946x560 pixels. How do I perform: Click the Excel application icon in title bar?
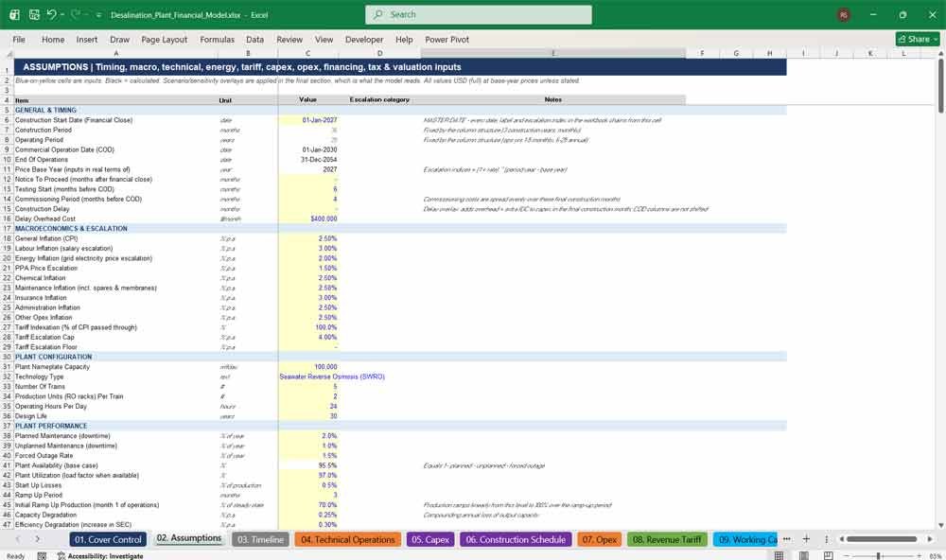pyautogui.click(x=14, y=14)
